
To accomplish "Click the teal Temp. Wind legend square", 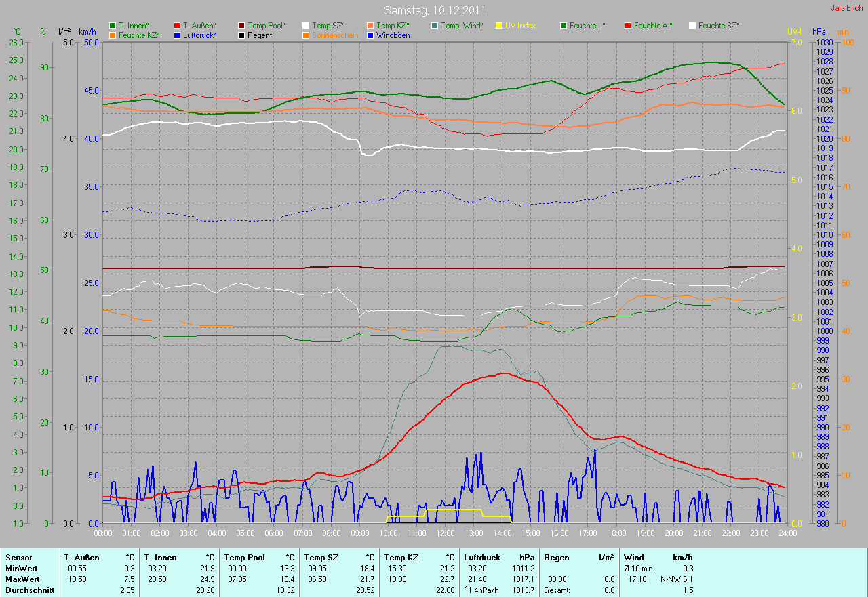I will point(435,26).
